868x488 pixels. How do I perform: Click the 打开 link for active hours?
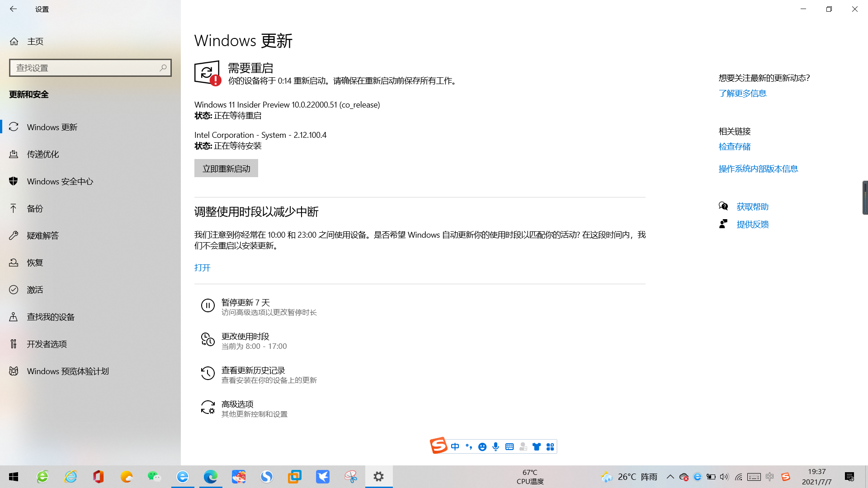(x=203, y=267)
